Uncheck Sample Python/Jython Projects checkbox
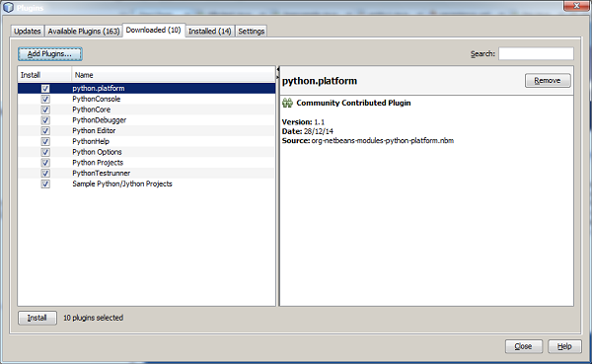This screenshot has height=364, width=592. [45, 183]
